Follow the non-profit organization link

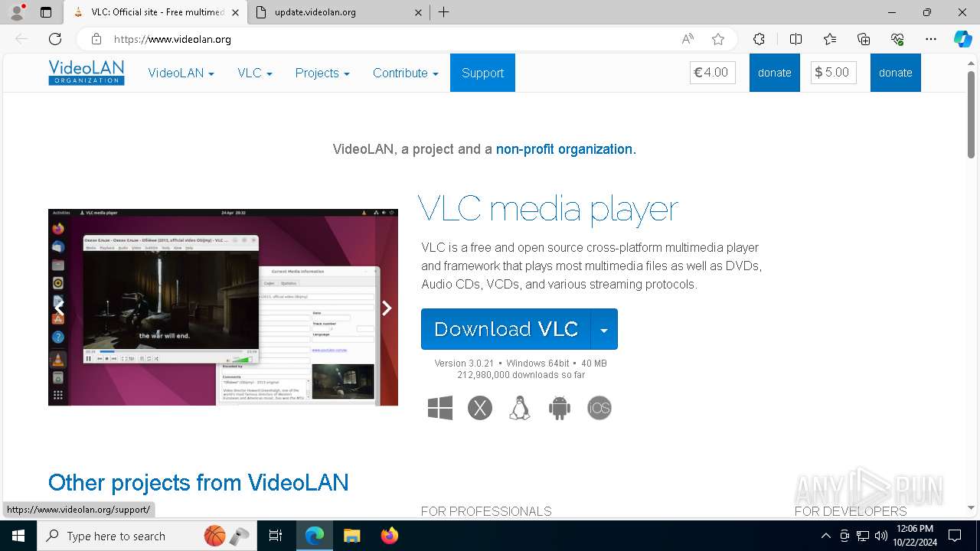click(566, 149)
